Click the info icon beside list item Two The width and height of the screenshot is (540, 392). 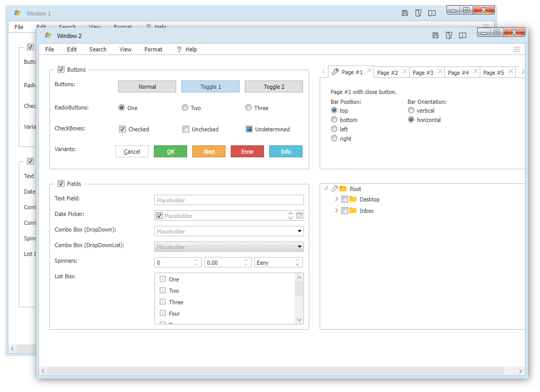coord(163,290)
